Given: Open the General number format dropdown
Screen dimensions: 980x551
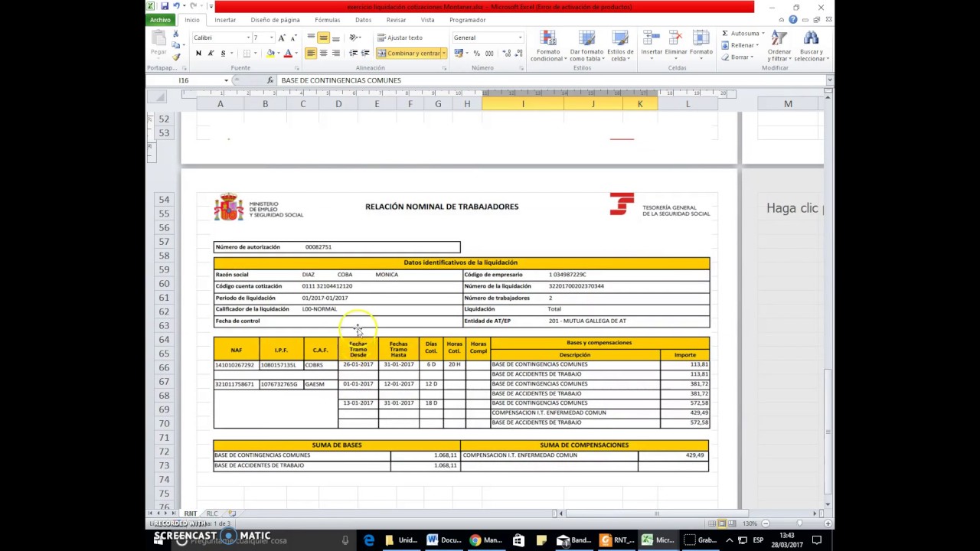Looking at the screenshot, I should tap(521, 37).
